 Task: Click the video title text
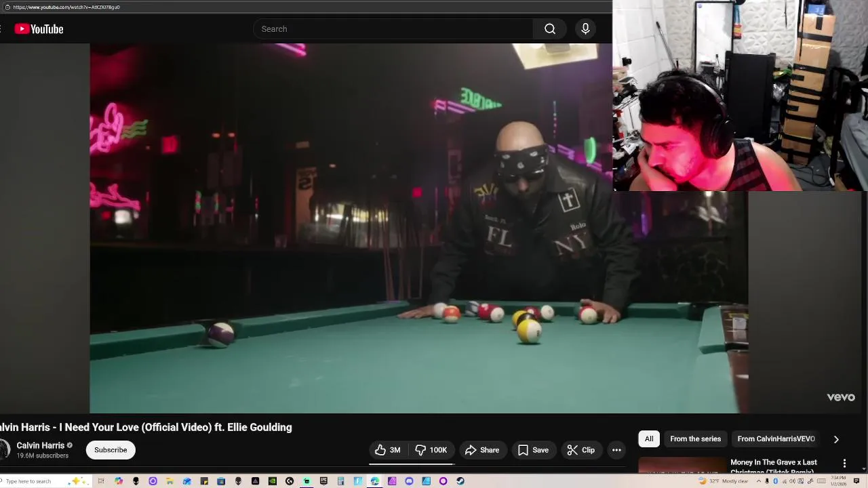pyautogui.click(x=146, y=427)
